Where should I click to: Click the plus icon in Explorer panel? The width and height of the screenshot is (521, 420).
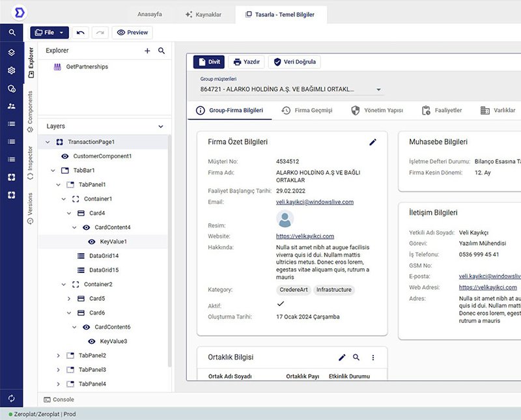tap(147, 51)
